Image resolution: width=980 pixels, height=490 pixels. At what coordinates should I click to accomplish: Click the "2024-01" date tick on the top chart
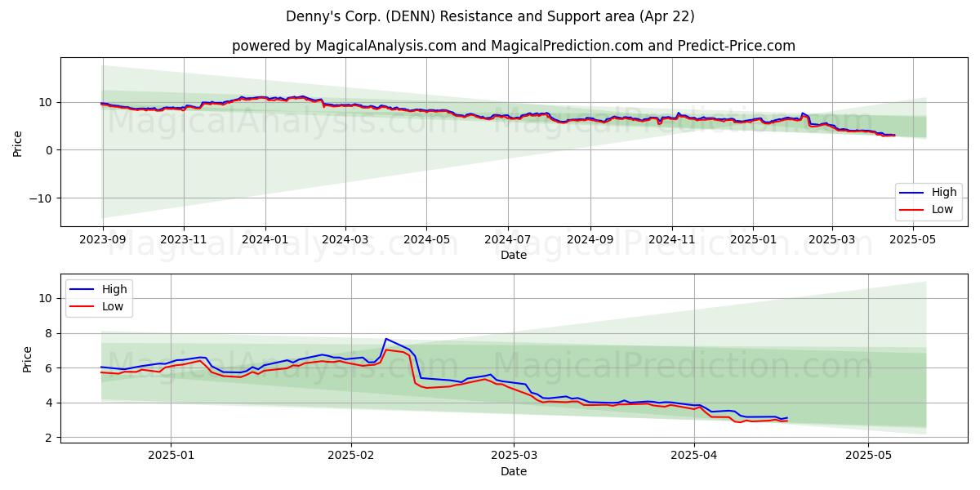pos(265,241)
